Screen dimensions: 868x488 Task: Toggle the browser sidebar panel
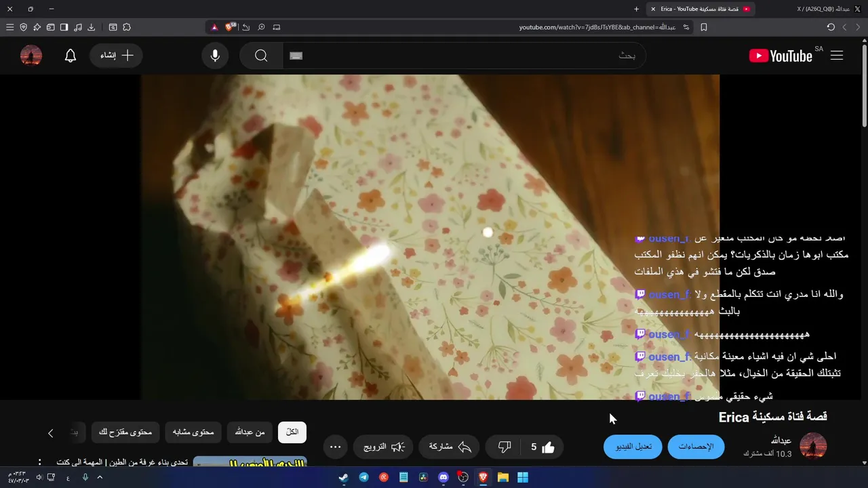tap(64, 27)
